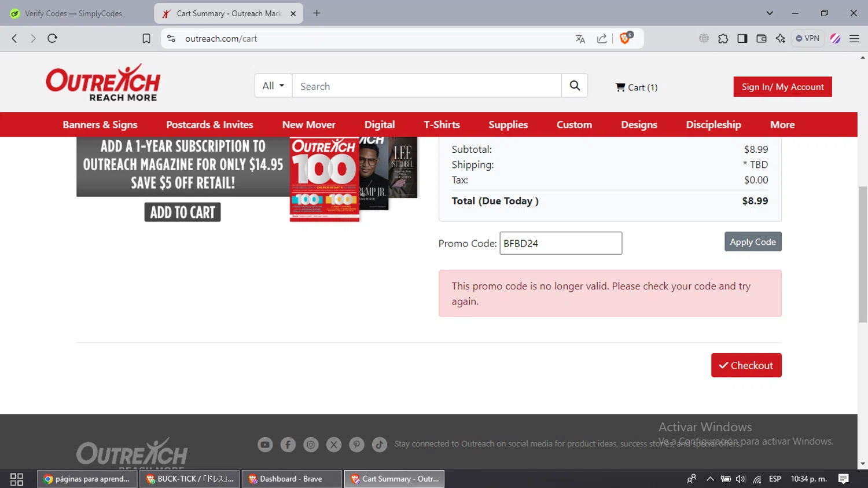Open Supplies menu
The width and height of the screenshot is (868, 488).
pyautogui.click(x=508, y=124)
